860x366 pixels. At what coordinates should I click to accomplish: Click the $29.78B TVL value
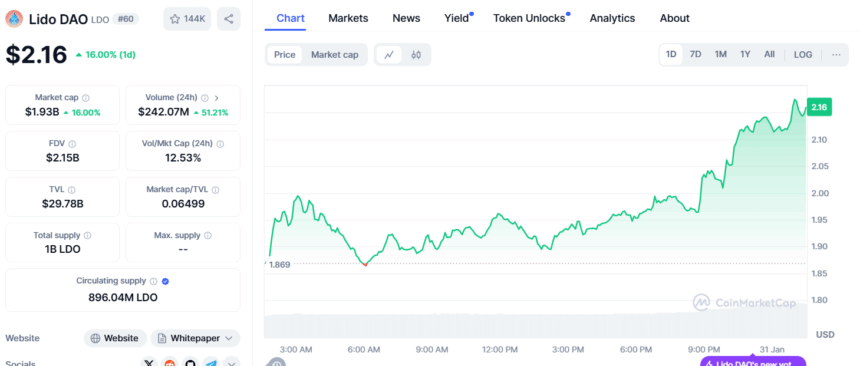tap(63, 204)
